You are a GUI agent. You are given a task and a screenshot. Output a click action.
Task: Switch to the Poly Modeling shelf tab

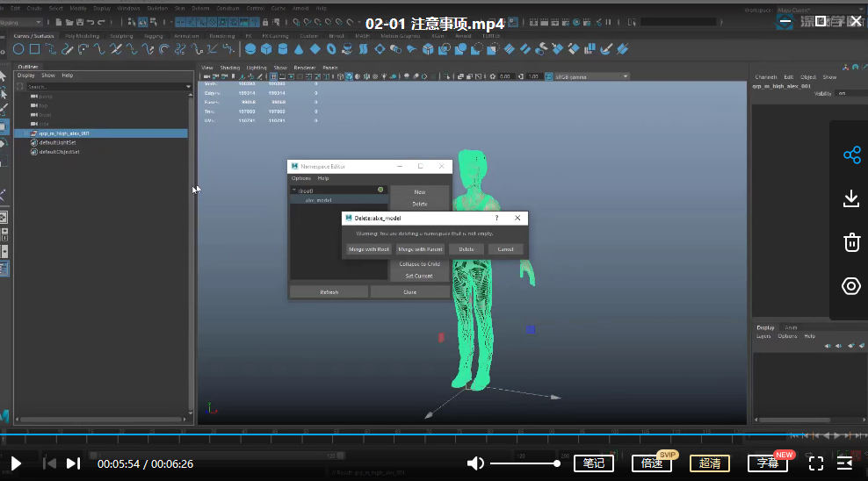(x=82, y=36)
